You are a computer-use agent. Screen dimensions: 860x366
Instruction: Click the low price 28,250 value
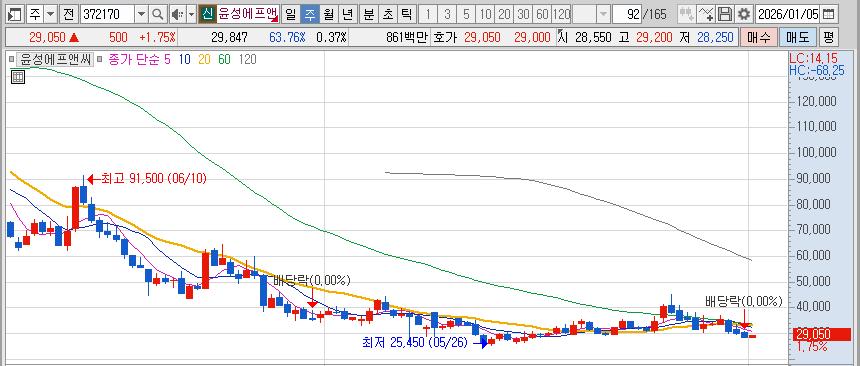click(716, 38)
